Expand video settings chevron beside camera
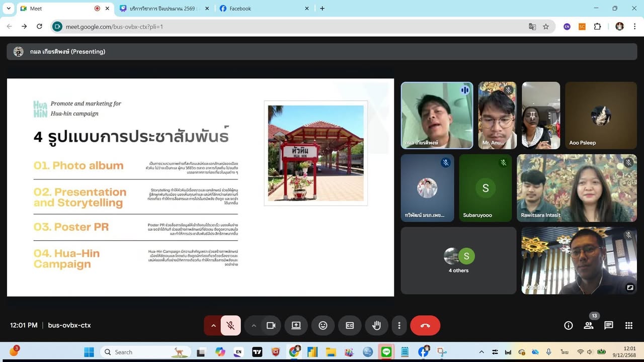644x362 pixels. pyautogui.click(x=254, y=326)
